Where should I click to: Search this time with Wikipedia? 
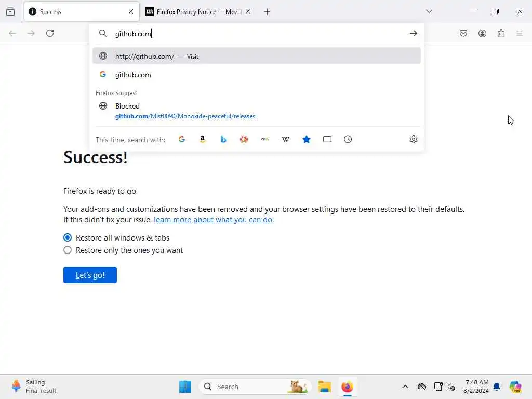click(x=286, y=139)
